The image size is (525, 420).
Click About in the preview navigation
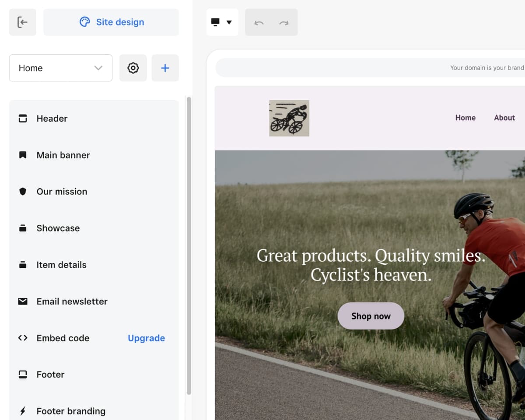click(x=504, y=118)
